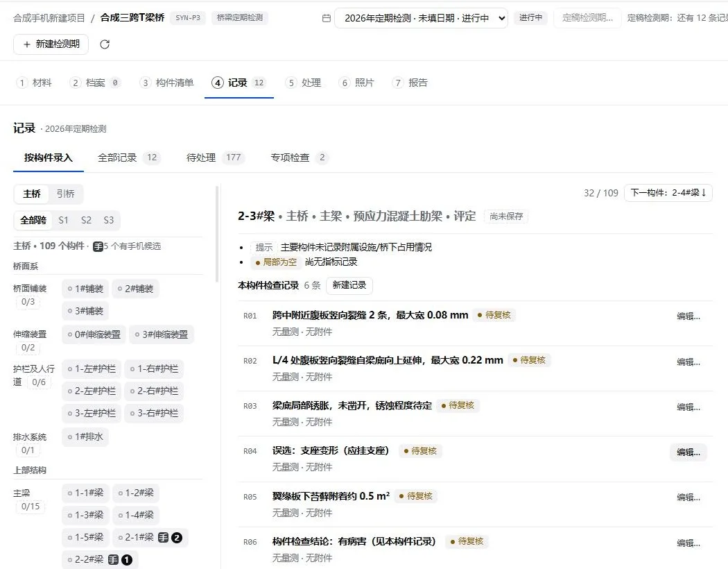Select step 4 记录 tab
The width and height of the screenshot is (728, 569).
tap(239, 83)
